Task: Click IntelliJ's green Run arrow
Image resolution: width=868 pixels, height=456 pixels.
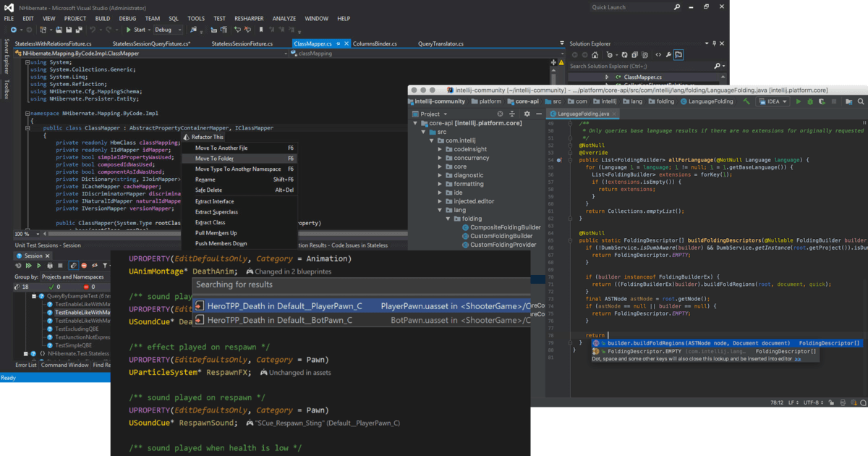Action: click(x=799, y=101)
